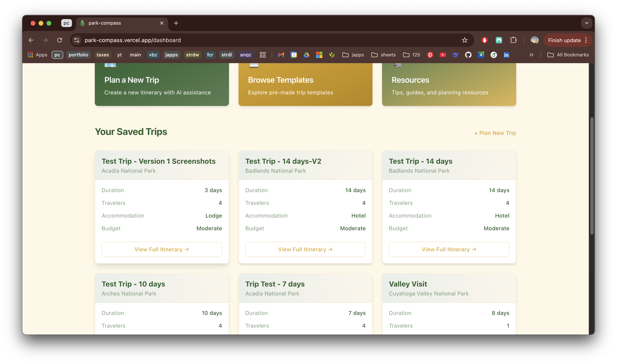
Task: Open the blue whale bookmark
Action: pos(456,55)
